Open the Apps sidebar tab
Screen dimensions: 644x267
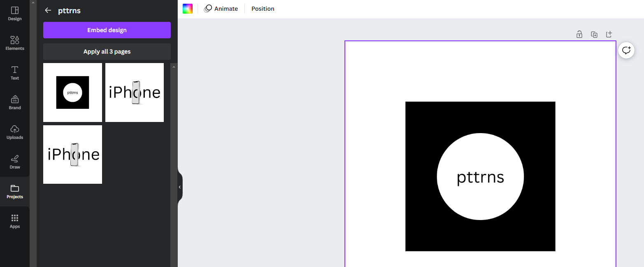(15, 221)
